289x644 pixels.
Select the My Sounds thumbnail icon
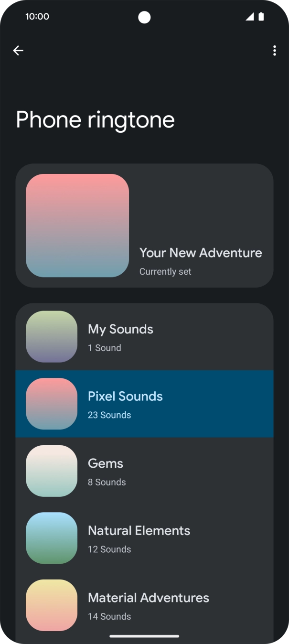(51, 336)
